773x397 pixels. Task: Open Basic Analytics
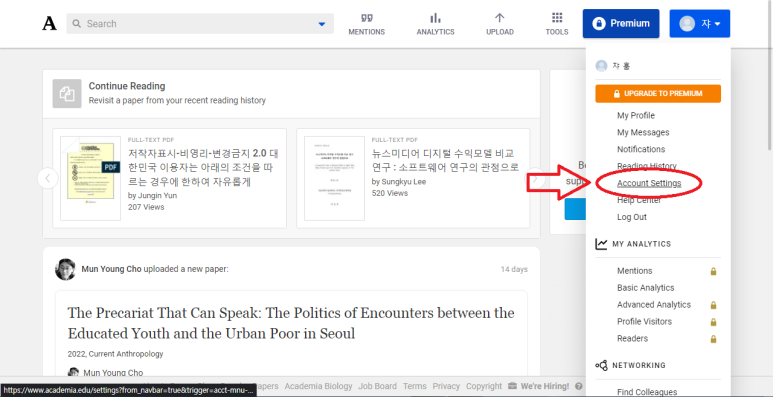pos(645,288)
